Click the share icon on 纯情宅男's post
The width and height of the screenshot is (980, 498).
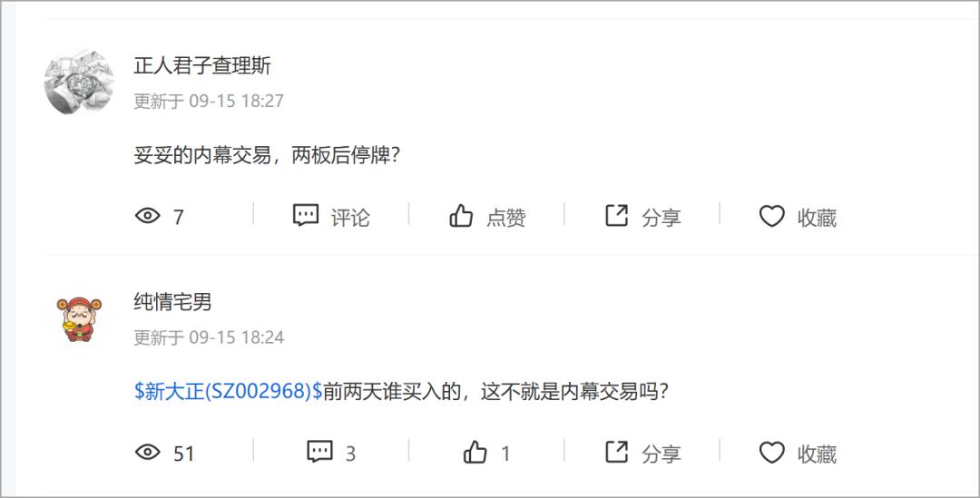point(617,452)
